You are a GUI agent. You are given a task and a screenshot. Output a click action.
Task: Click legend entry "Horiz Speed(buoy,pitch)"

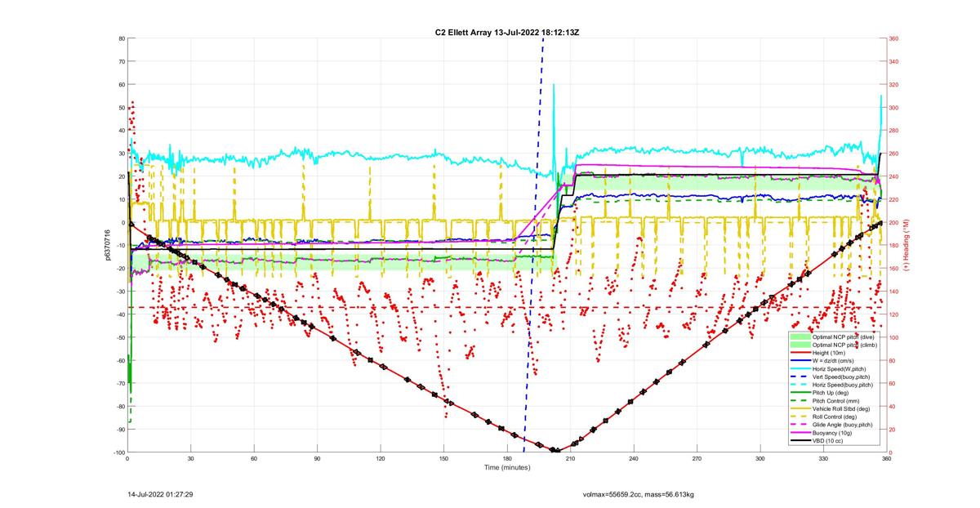click(843, 385)
